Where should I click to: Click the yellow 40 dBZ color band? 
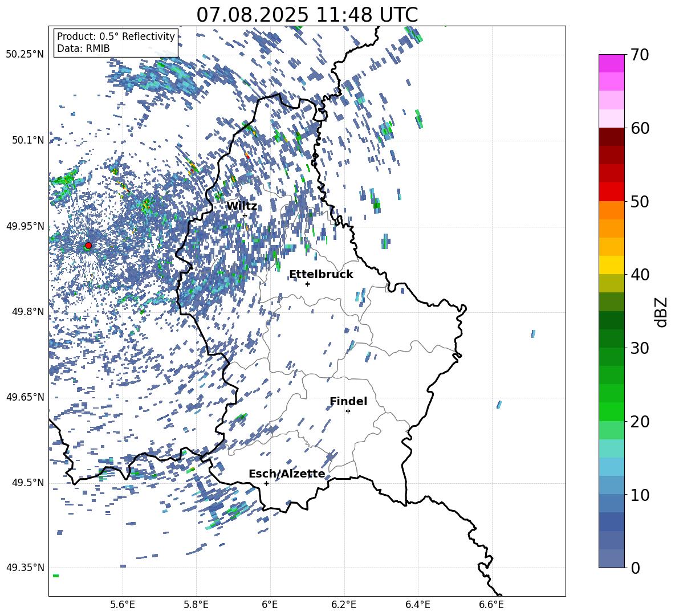pos(611,264)
